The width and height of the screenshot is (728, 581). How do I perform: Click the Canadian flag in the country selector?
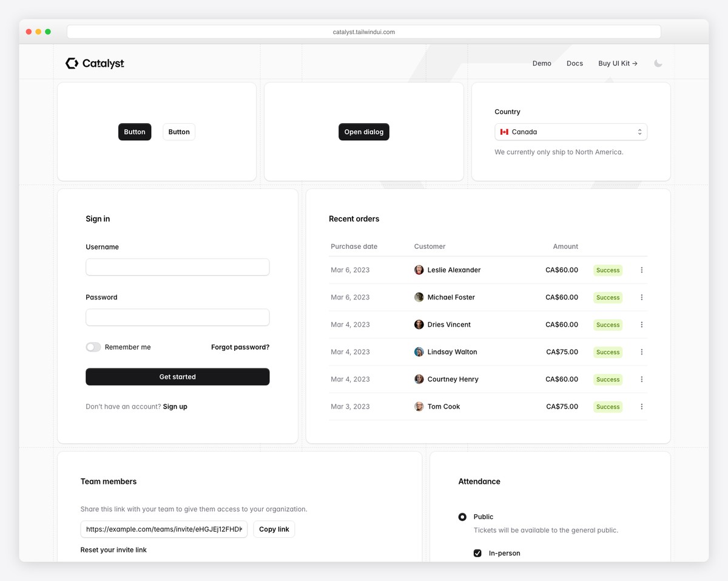pos(505,131)
